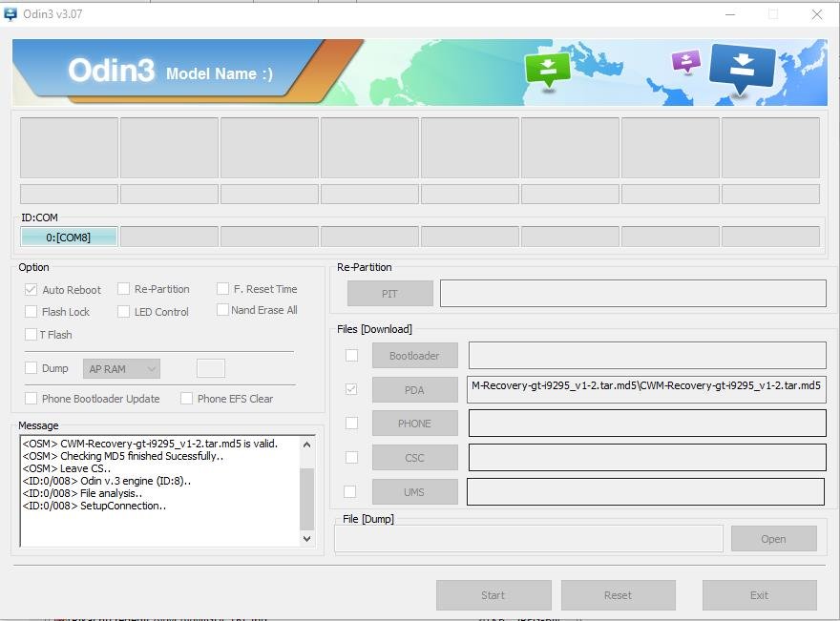Image resolution: width=840 pixels, height=621 pixels.
Task: Click 'Odin v.3 engine (ID:8)..' log line
Action: [107, 481]
